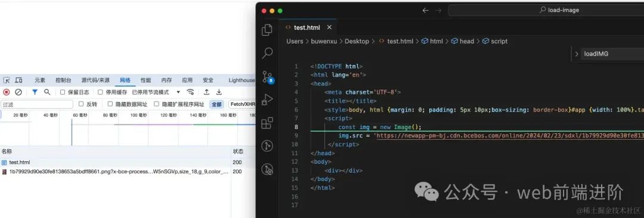Click the loadIMG find input field
The width and height of the screenshot is (644, 218).
click(613, 54)
